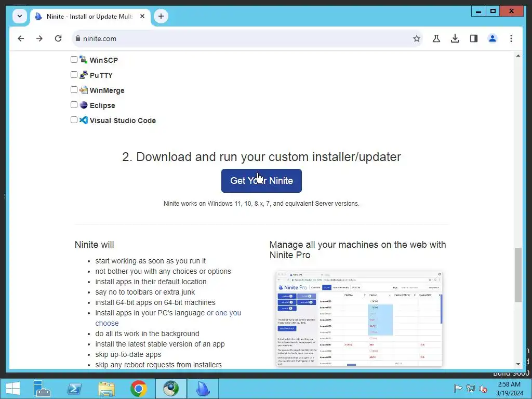The width and height of the screenshot is (532, 399).
Task: Go forward with the browser forward arrow
Action: [39, 38]
